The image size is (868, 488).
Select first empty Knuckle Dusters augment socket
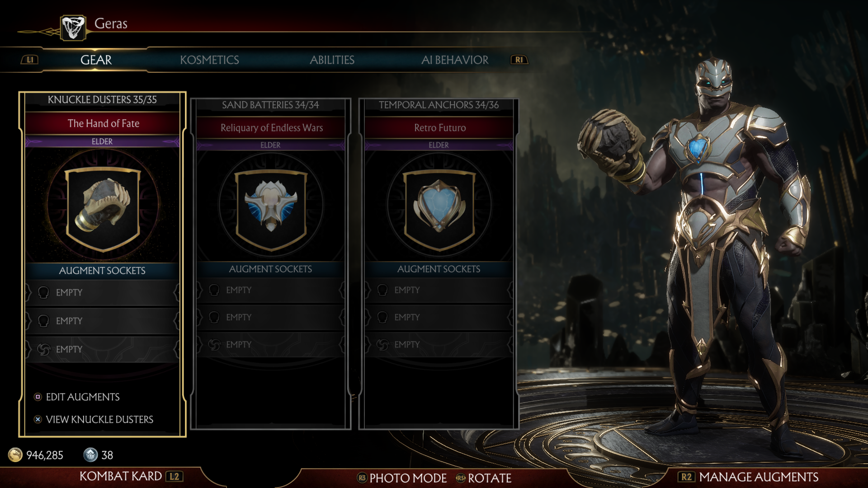[x=103, y=292]
